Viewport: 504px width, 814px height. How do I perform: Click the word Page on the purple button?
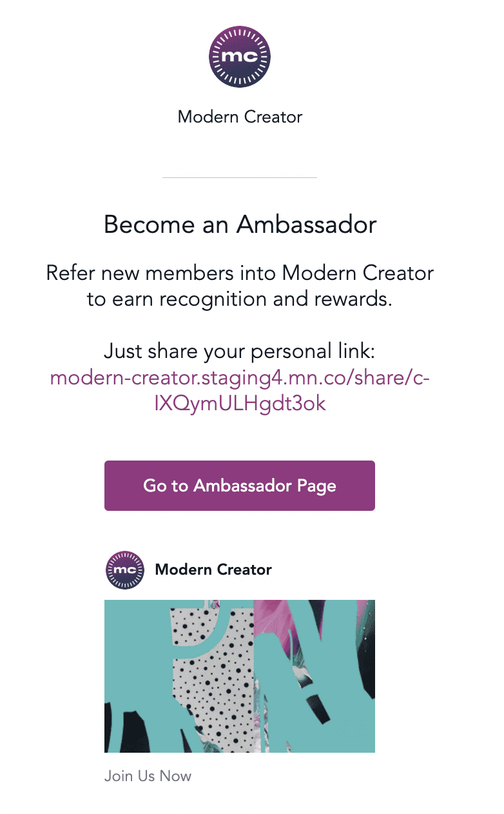[x=316, y=486]
